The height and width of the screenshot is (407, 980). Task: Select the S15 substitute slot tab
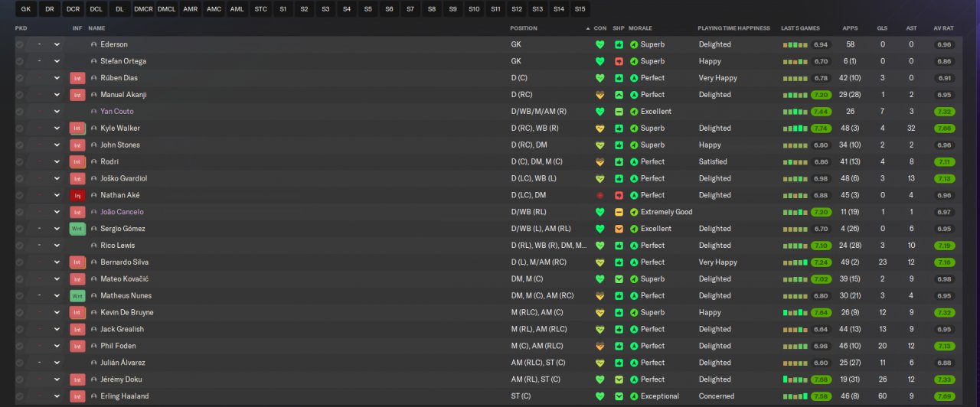[x=580, y=9]
